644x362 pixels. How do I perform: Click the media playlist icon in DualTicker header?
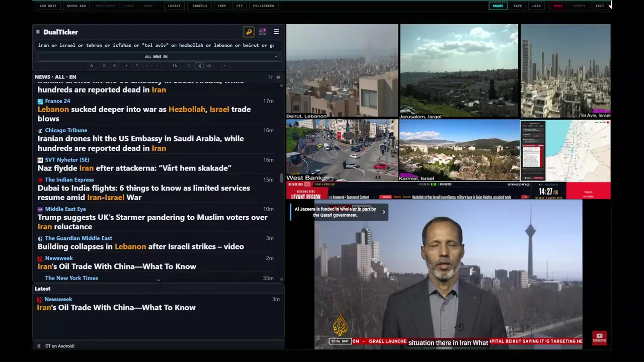263,32
